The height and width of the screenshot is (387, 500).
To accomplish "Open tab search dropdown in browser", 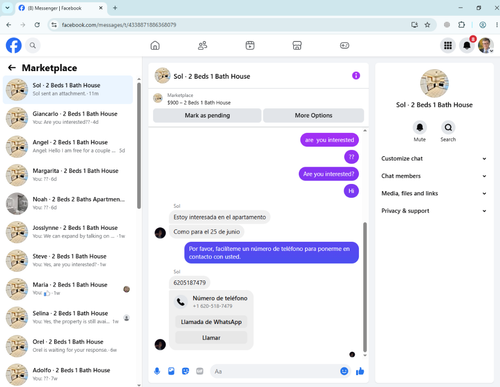I will (7, 8).
